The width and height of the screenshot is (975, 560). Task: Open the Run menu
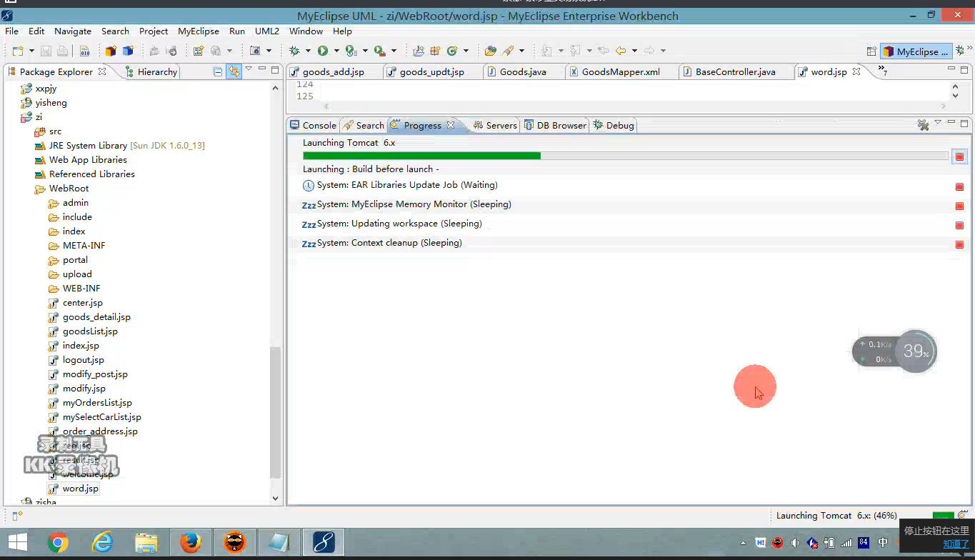point(237,31)
